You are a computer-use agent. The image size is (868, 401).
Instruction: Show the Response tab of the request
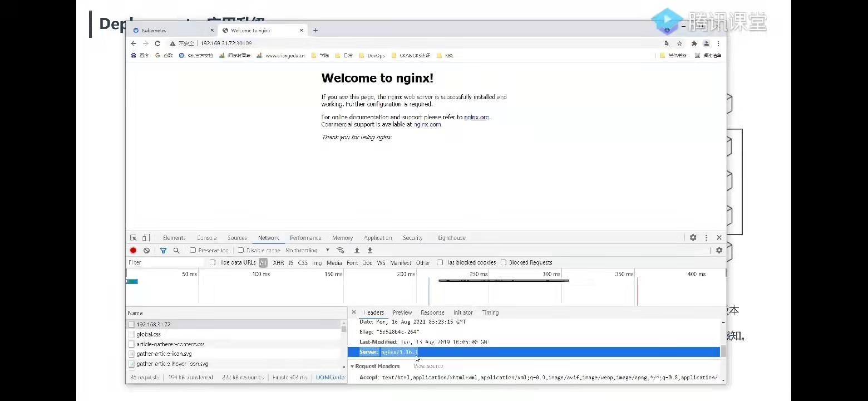pyautogui.click(x=432, y=312)
